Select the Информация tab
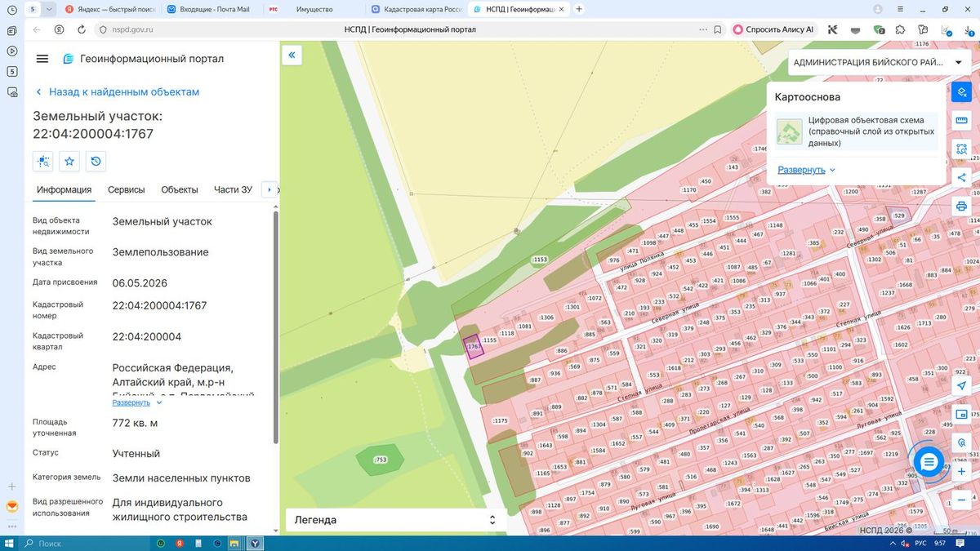 [64, 189]
